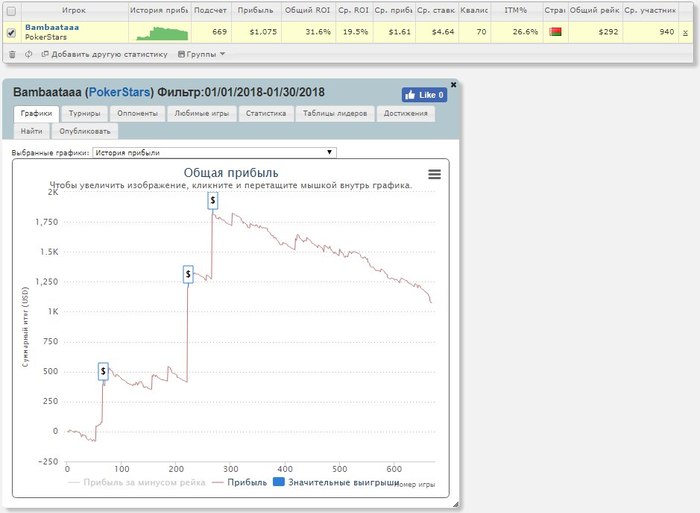Close the Bambaataaa details panel
Image resolution: width=700 pixels, height=513 pixels.
453,84
